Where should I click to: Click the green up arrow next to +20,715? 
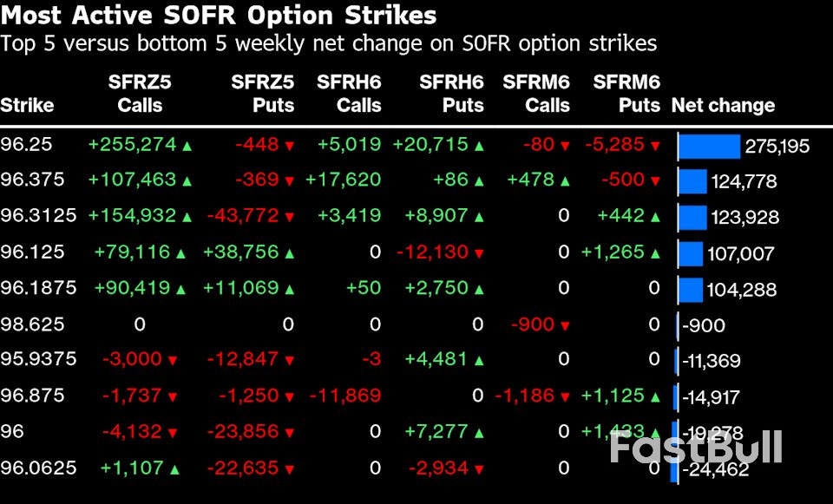479,146
